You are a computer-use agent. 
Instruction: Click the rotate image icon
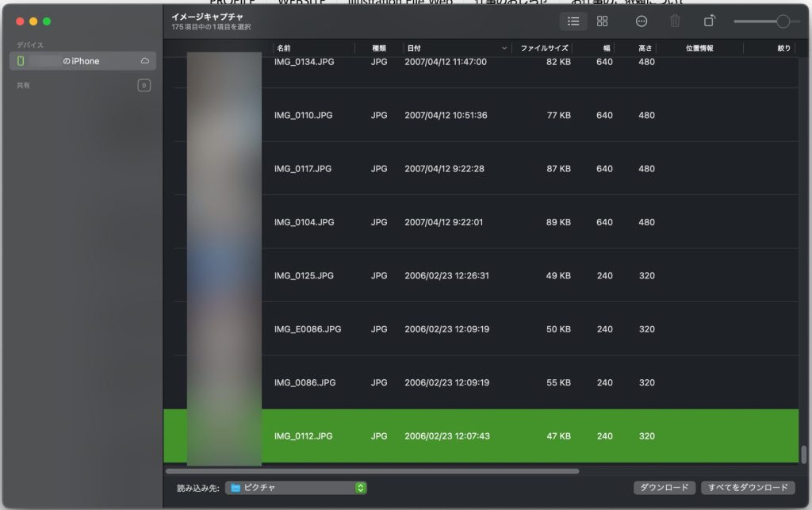709,21
